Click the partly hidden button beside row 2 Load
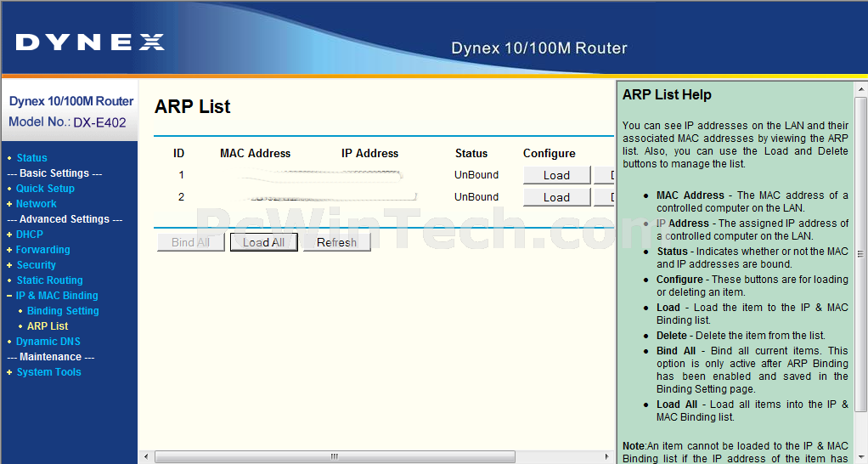This screenshot has width=868, height=464. (x=604, y=198)
